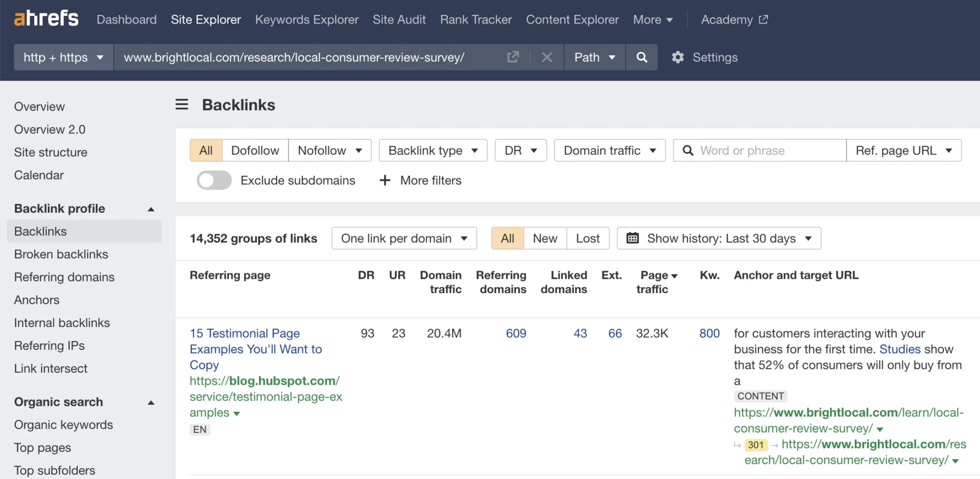Screen dimensions: 980x479
Task: Click the magnifier icon in Word or phrase field
Action: [688, 150]
